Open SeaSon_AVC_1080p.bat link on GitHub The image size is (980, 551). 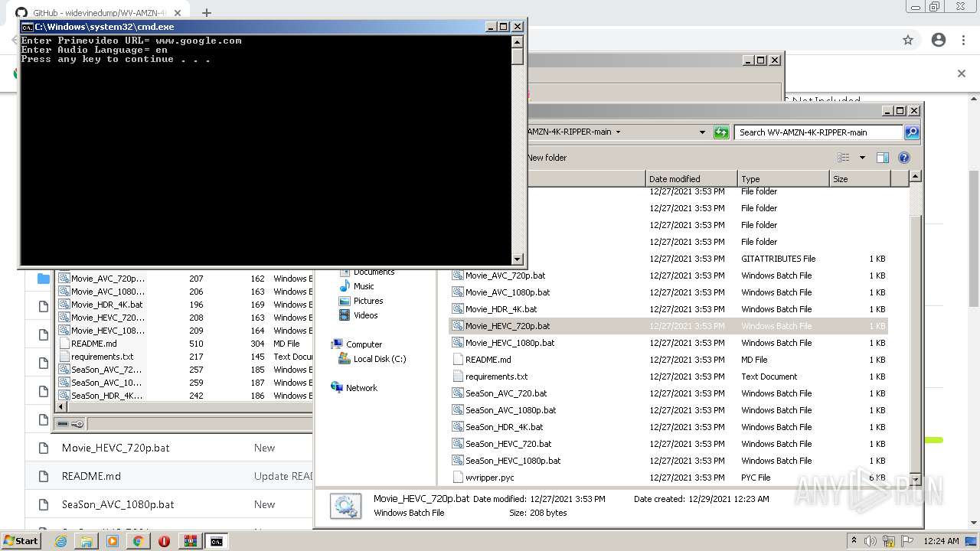[118, 504]
